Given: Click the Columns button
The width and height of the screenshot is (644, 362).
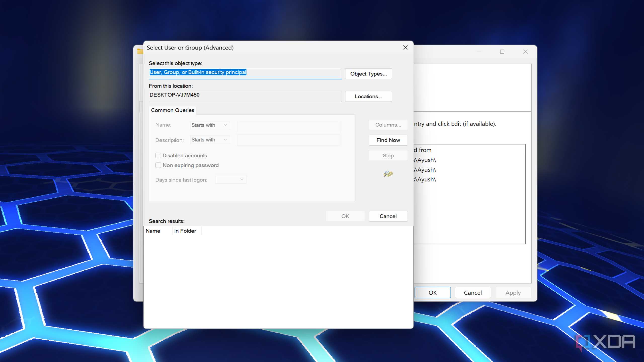Looking at the screenshot, I should pos(388,125).
